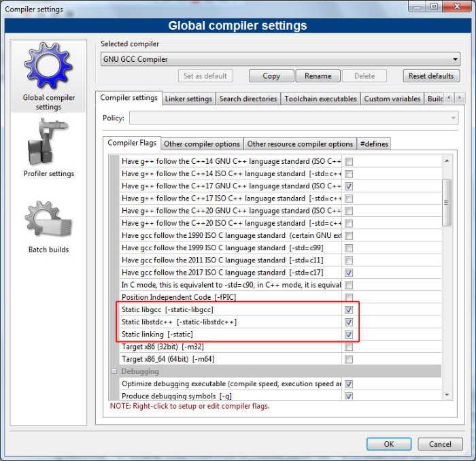This screenshot has width=476, height=461.
Task: Switch to the Linker settings tab
Action: pyautogui.click(x=188, y=99)
